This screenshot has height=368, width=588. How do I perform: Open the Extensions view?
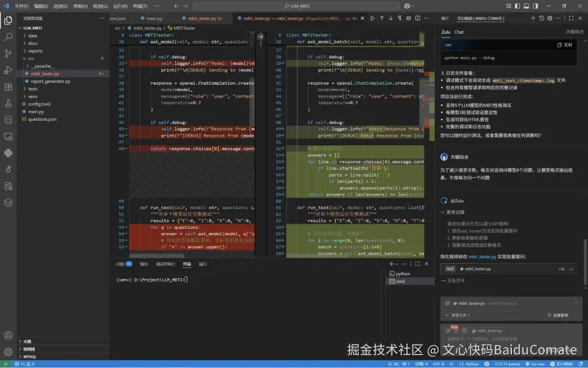point(8,86)
